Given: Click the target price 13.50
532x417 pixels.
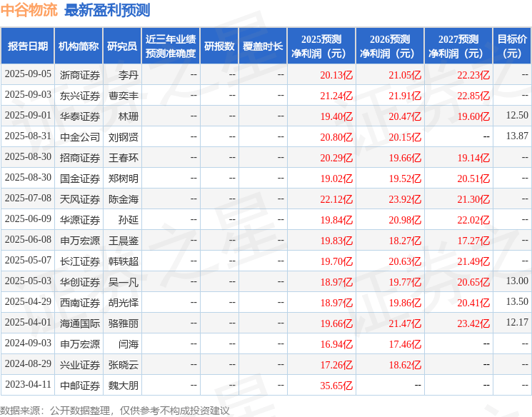Looking at the screenshot, I should pos(517,301).
